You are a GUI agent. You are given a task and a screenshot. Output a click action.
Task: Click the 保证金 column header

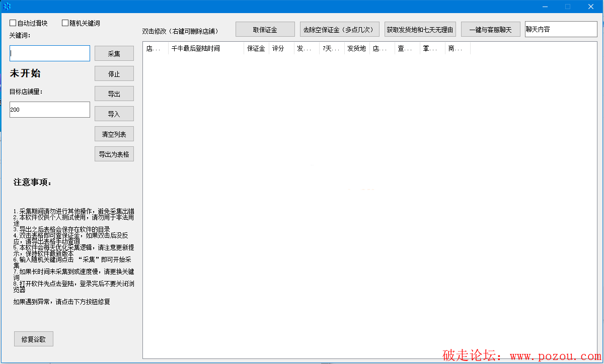(x=256, y=49)
